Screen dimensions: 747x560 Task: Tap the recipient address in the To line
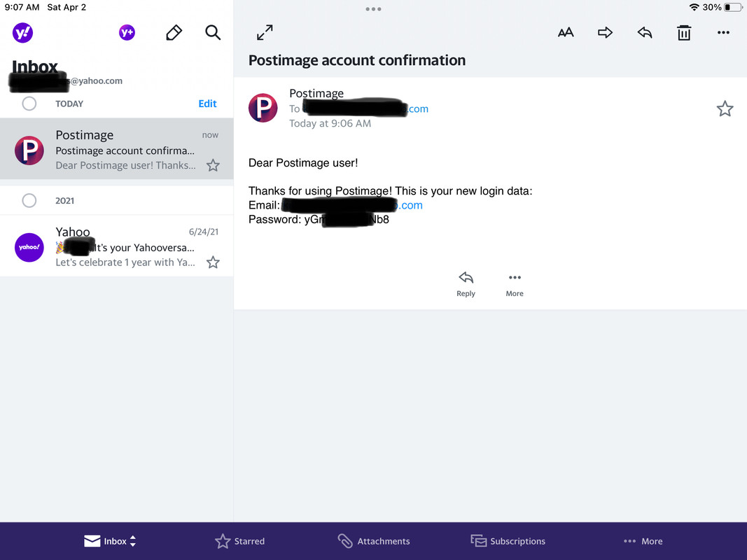[365, 108]
